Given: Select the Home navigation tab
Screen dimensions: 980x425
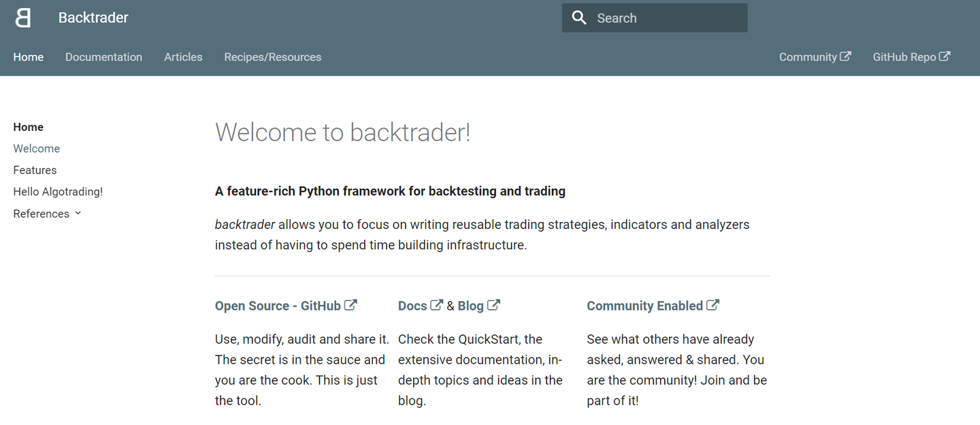Looking at the screenshot, I should tap(29, 57).
